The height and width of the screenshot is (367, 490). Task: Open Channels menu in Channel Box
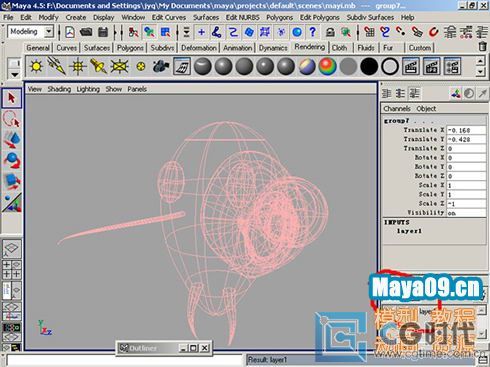click(397, 109)
